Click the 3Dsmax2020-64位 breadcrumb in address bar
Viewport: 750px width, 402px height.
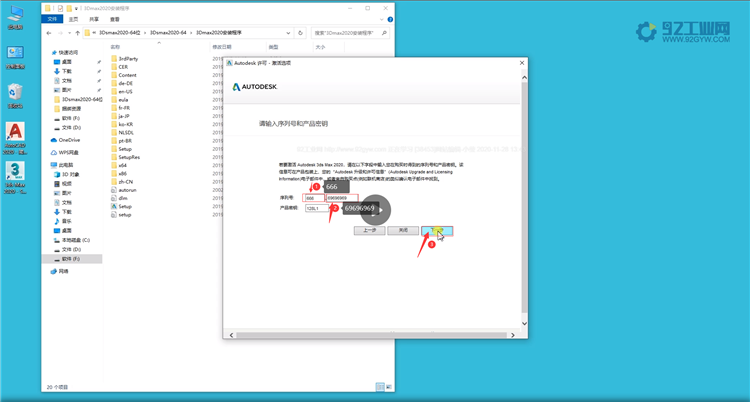(x=120, y=33)
